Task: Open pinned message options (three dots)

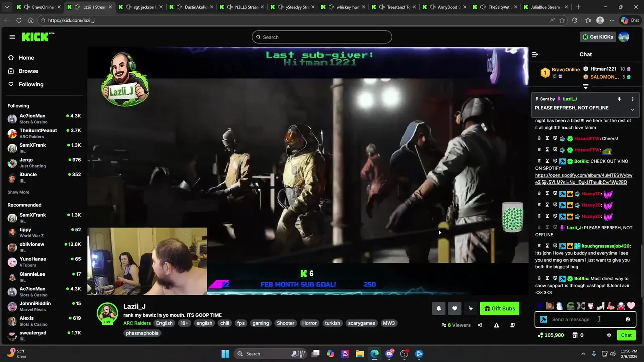Action: click(x=633, y=99)
